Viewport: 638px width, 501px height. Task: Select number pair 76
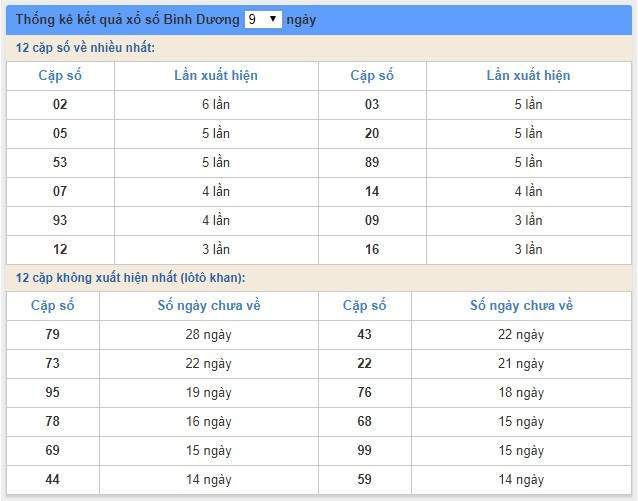(x=364, y=392)
